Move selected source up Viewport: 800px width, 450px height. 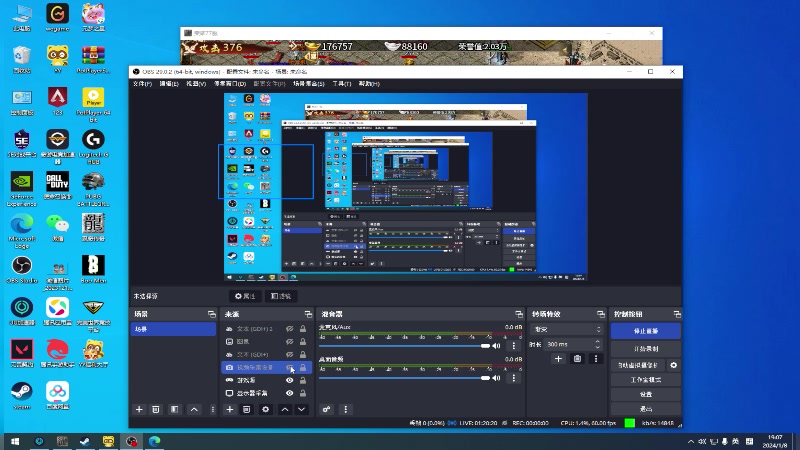(x=285, y=409)
